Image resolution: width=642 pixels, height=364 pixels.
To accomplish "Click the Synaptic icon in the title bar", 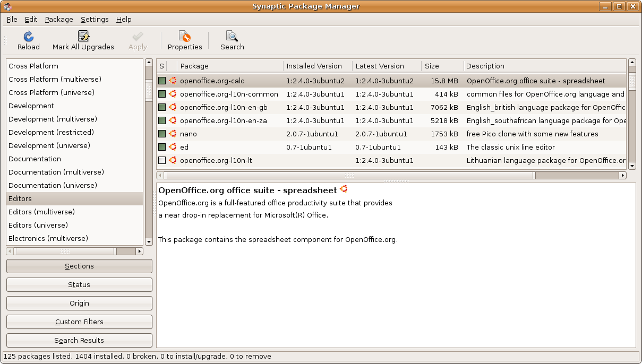I will (x=7, y=6).
